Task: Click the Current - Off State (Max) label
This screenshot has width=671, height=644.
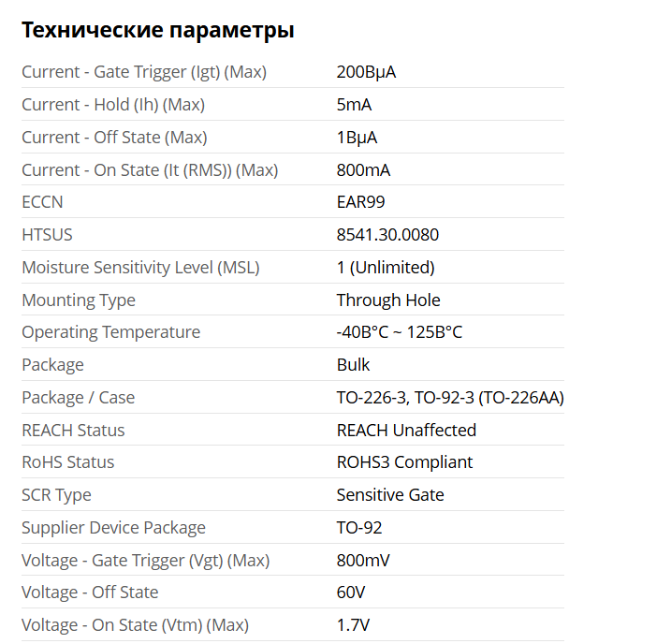Action: tap(114, 138)
